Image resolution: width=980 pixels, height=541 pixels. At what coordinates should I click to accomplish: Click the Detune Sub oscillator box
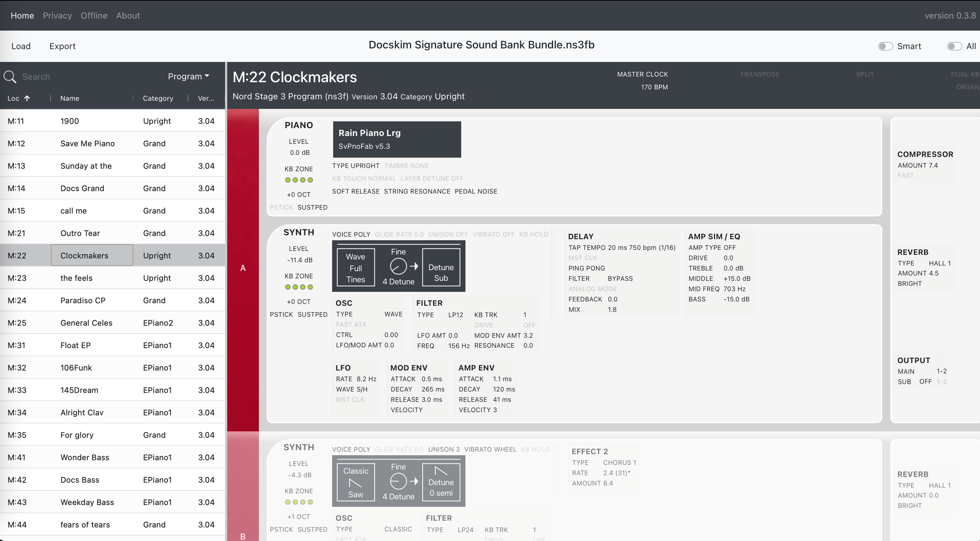coord(441,268)
